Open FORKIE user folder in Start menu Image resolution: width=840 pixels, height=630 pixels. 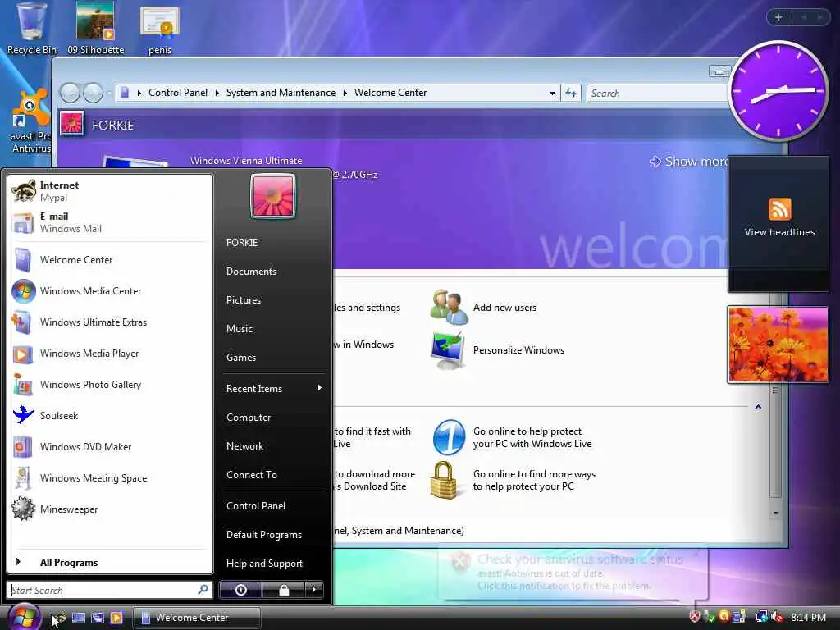[x=274, y=243]
